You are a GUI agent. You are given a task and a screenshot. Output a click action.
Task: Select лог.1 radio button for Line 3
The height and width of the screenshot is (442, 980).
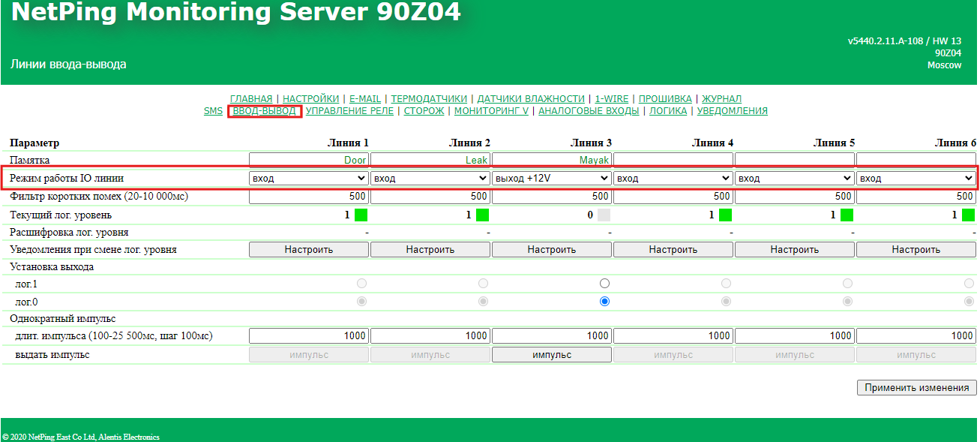[604, 284]
